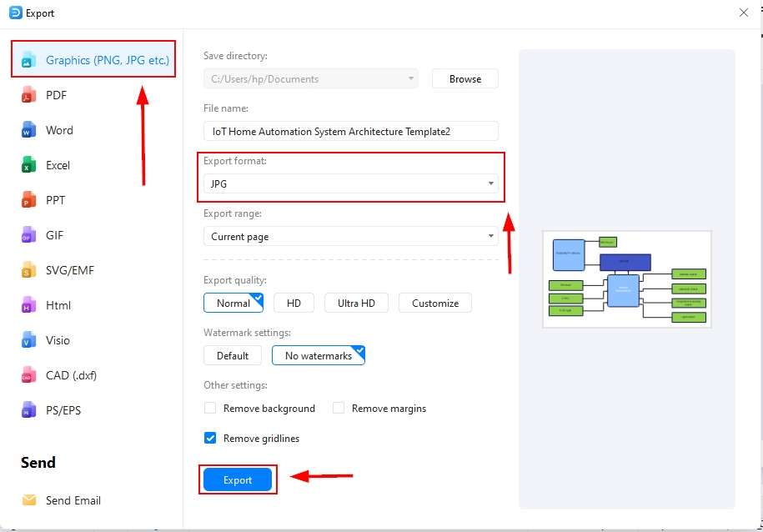Pick the GIF export option
The image size is (763, 532).
[x=53, y=235]
